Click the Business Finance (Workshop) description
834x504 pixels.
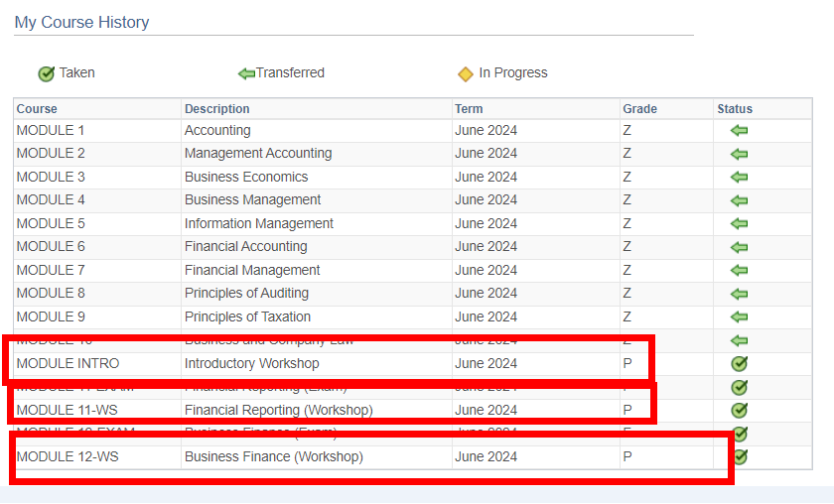(x=273, y=456)
